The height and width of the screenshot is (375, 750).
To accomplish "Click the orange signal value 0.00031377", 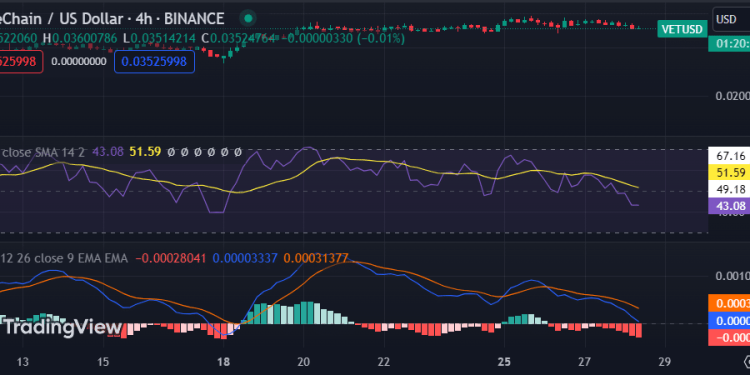I will point(316,259).
